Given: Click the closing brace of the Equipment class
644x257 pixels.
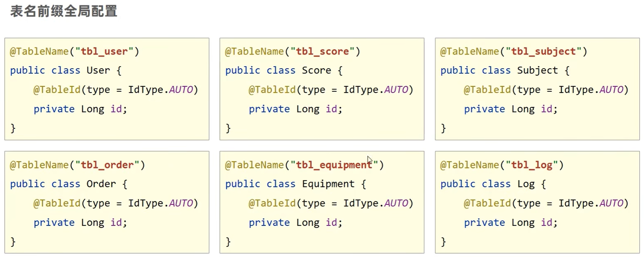Looking at the screenshot, I should tap(228, 242).
